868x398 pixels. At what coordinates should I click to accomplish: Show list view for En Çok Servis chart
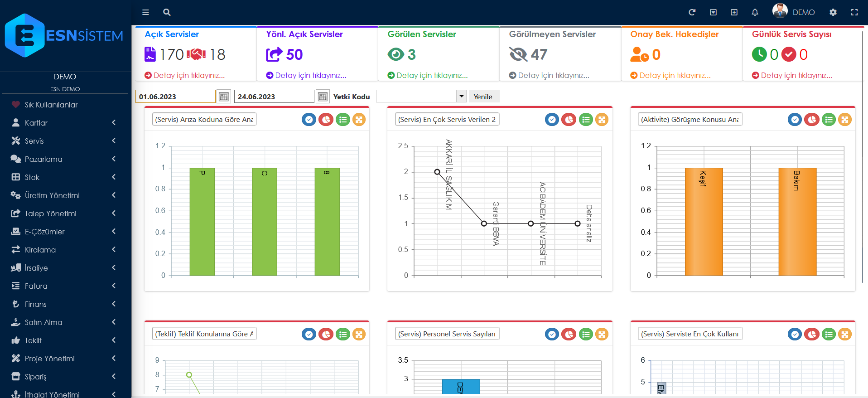[586, 120]
